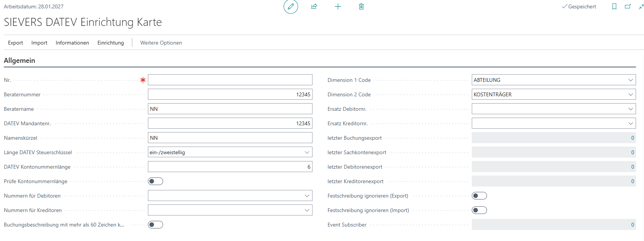The width and height of the screenshot is (644, 241).
Task: Open Länge DATEV Steuerschlüssel dropdown
Action: (x=307, y=152)
